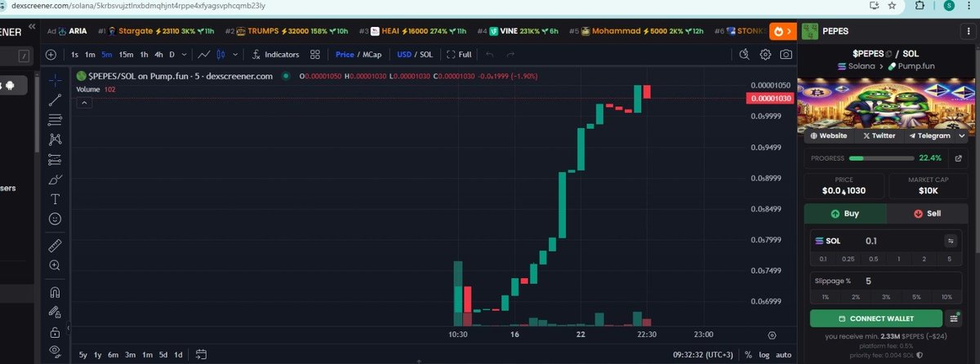Open the emoji icons tool
Image resolution: width=980 pixels, height=364 pixels.
tap(55, 219)
